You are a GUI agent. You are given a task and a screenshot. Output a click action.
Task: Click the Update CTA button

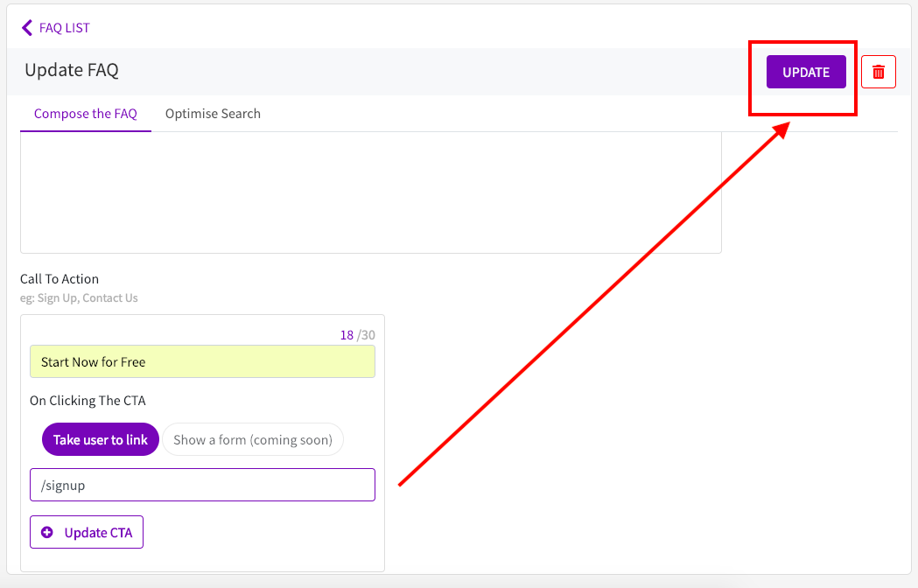[x=87, y=532]
